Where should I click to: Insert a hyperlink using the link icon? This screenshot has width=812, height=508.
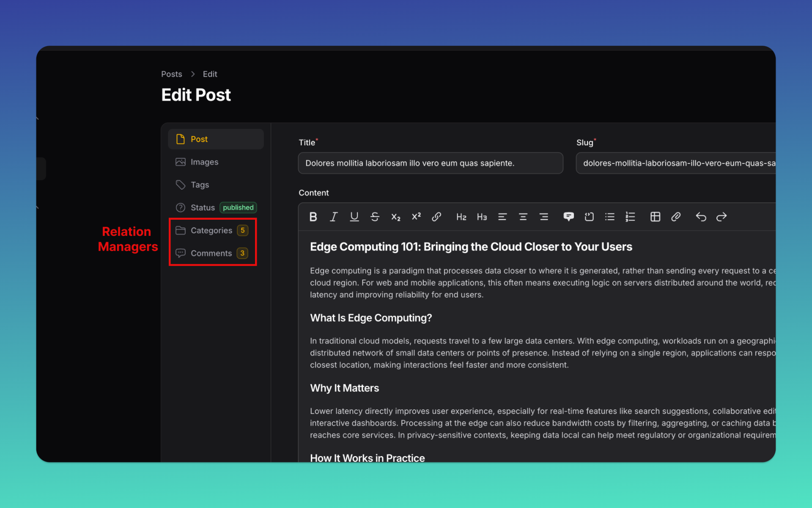(436, 217)
